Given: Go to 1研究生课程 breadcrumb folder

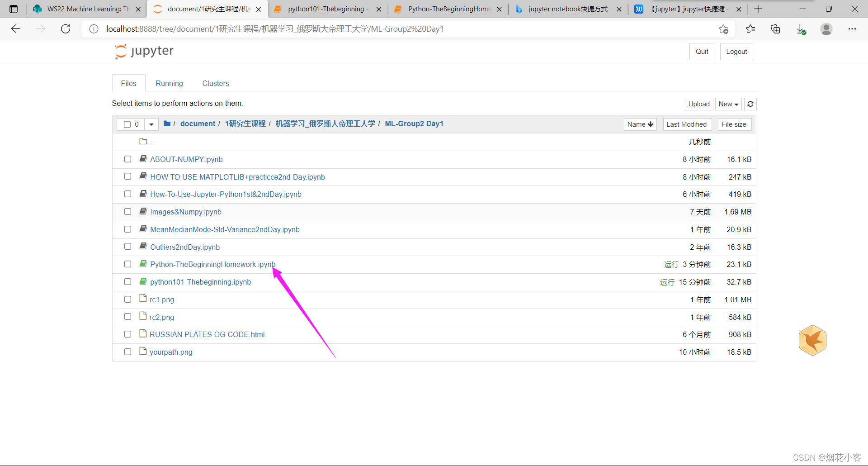Looking at the screenshot, I should pyautogui.click(x=245, y=124).
